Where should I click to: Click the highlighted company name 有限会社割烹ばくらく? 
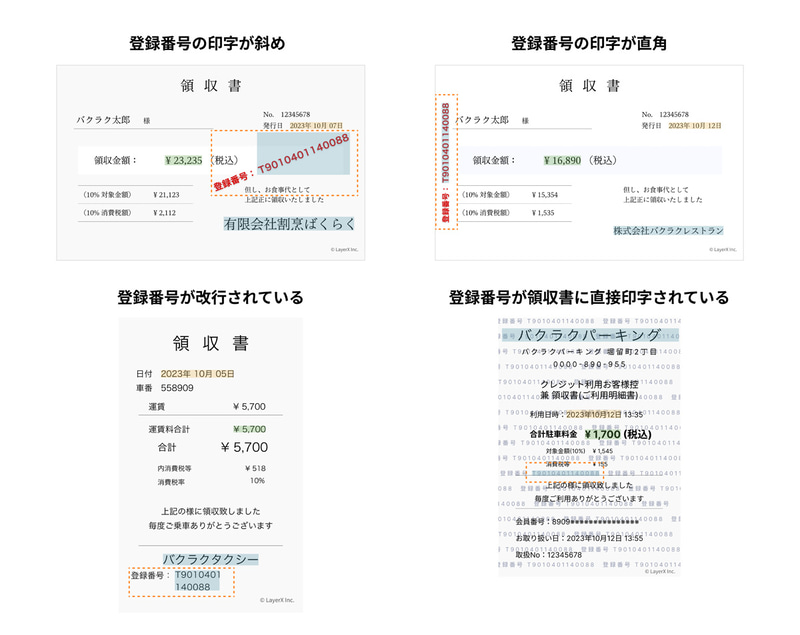tap(289, 224)
